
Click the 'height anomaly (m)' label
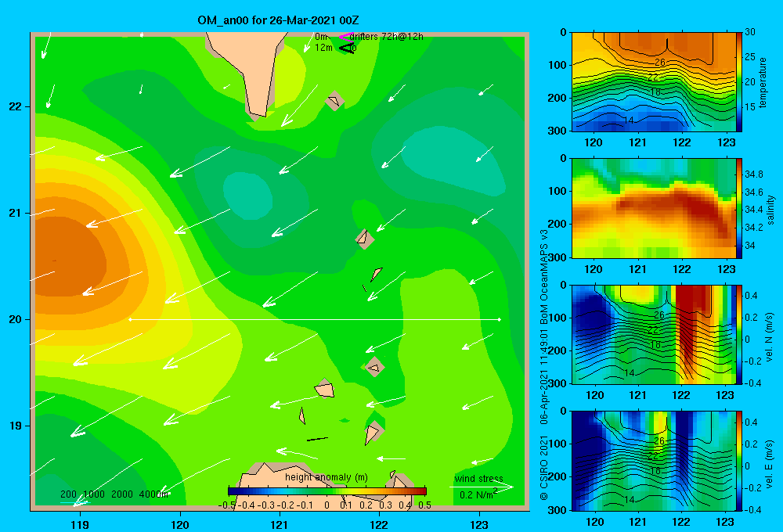tap(327, 477)
